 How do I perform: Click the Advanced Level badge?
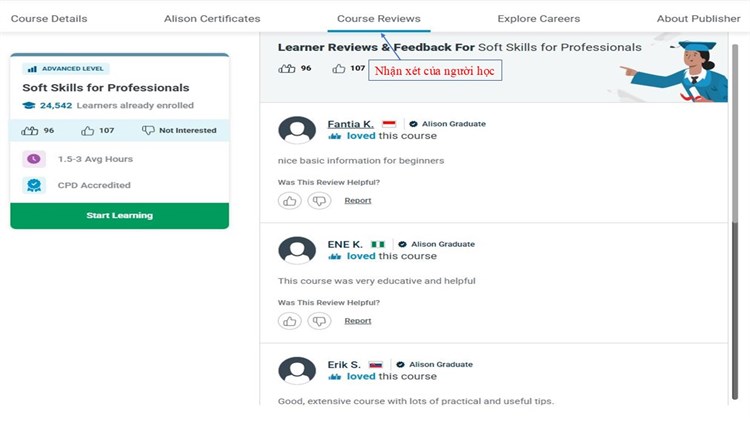pyautogui.click(x=66, y=69)
